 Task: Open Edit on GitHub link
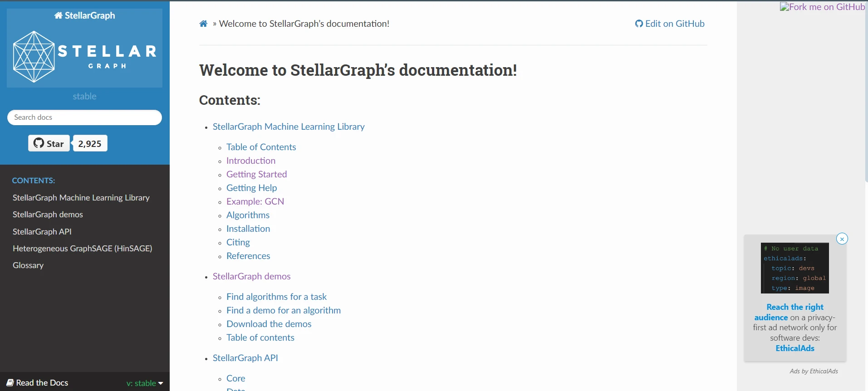click(670, 24)
